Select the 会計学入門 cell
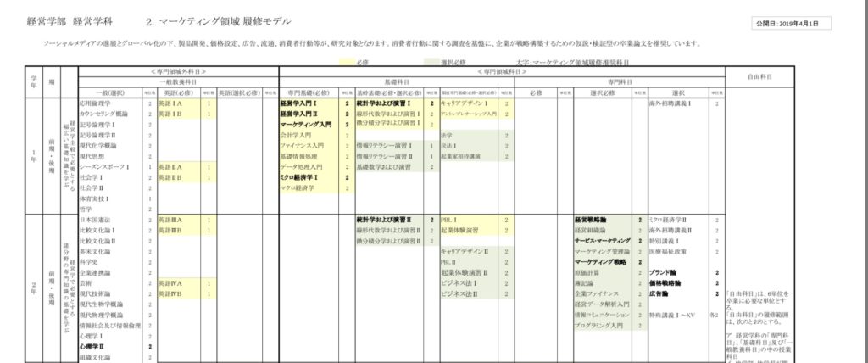Image resolution: width=868 pixels, height=363 pixels. click(296, 135)
